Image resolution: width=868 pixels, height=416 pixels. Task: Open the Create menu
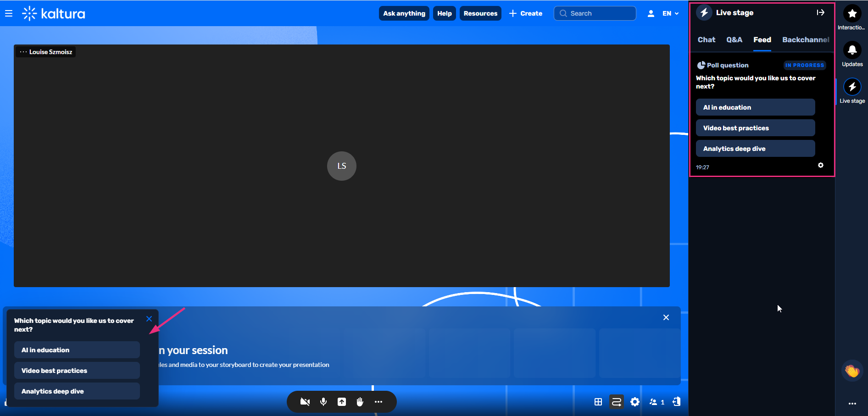pyautogui.click(x=526, y=13)
